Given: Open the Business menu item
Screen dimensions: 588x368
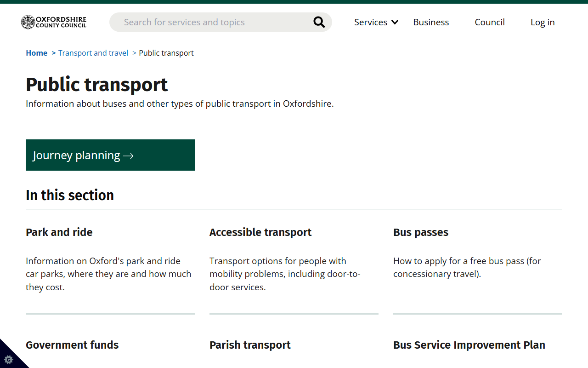Looking at the screenshot, I should tap(431, 22).
